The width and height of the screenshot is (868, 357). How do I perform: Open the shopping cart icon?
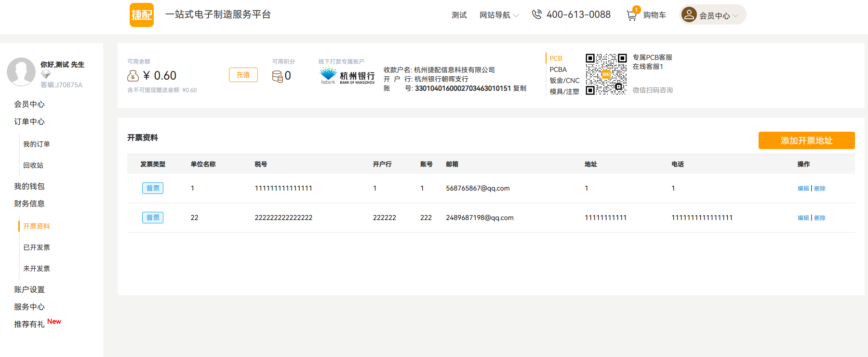pos(631,15)
